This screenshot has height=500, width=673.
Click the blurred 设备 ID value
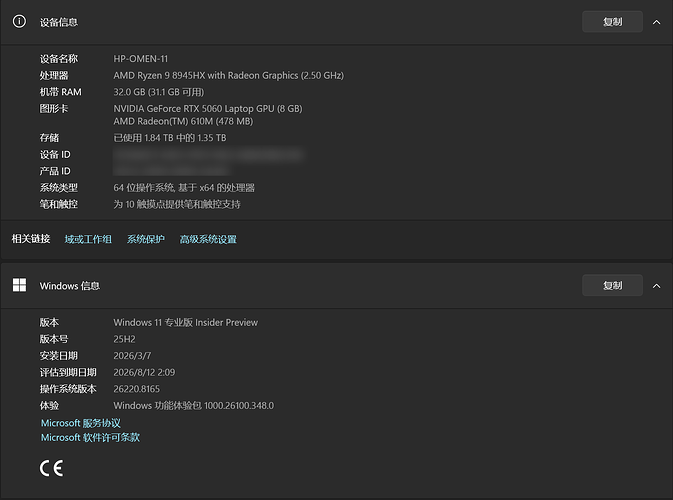coord(208,155)
